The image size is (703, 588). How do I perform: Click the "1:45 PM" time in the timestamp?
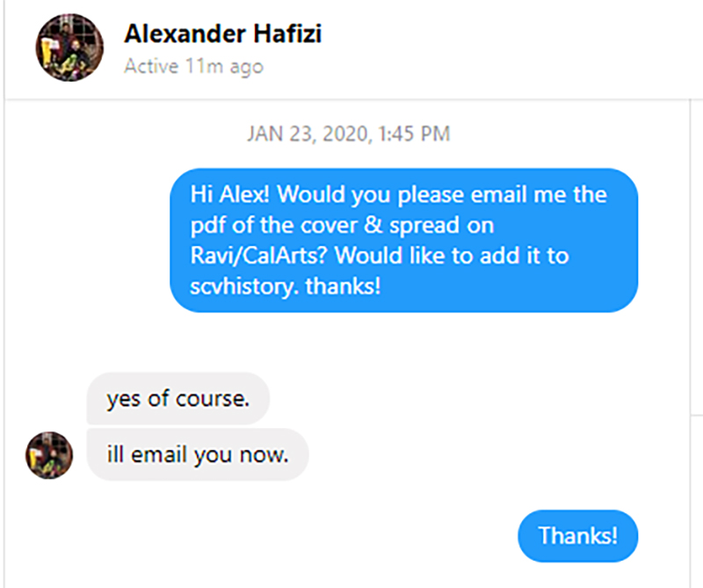[413, 134]
